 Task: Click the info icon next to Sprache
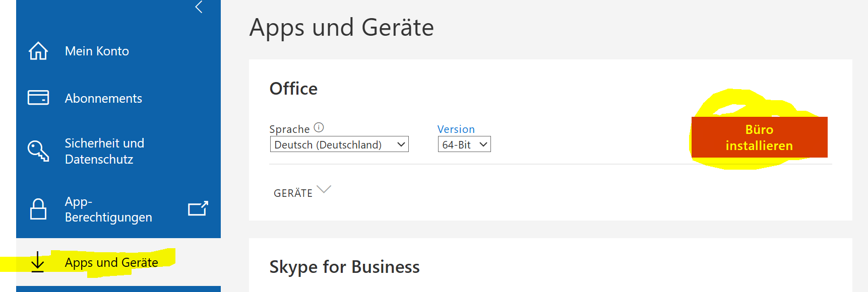click(x=319, y=127)
